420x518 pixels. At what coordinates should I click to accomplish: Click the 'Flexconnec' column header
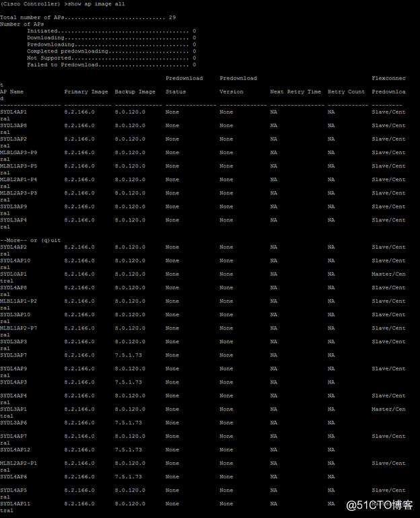click(x=388, y=78)
